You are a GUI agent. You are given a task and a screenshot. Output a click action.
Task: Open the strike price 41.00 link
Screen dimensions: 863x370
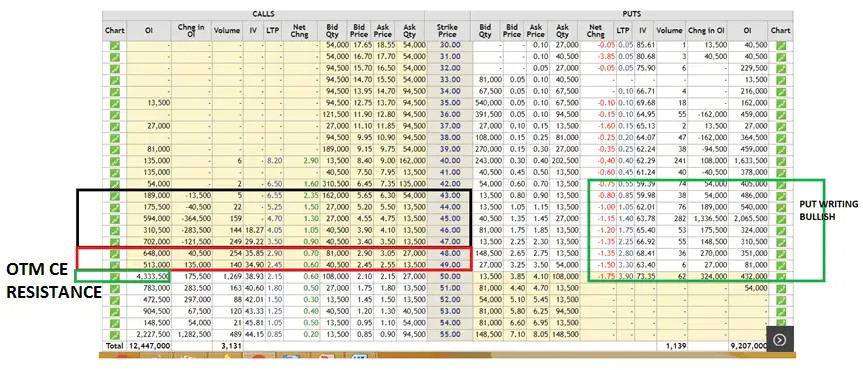point(450,172)
